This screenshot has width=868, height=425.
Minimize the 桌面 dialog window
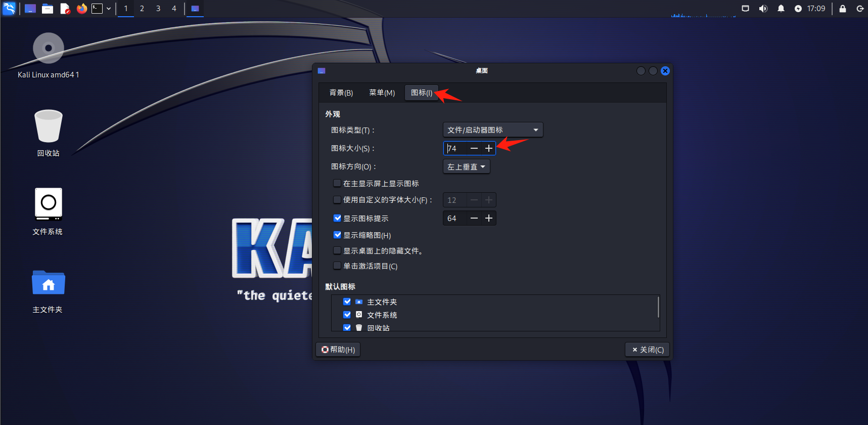(641, 71)
